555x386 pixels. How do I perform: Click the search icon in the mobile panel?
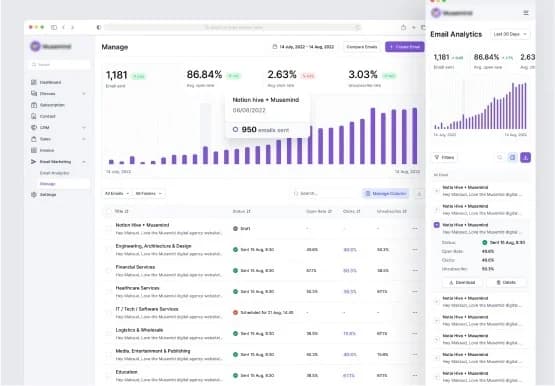click(x=499, y=157)
